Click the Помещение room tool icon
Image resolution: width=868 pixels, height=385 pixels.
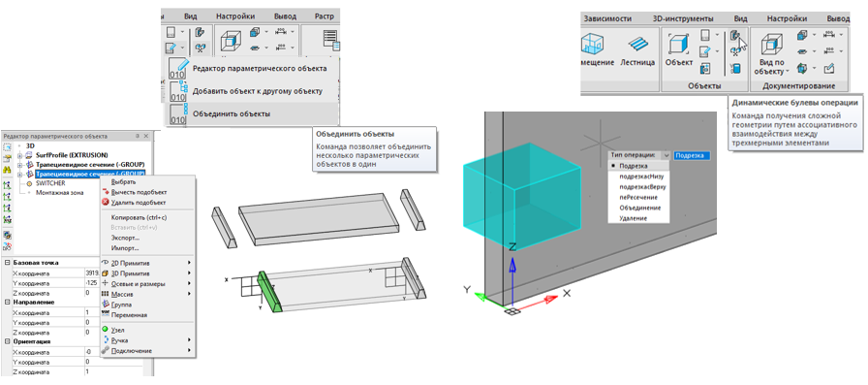point(592,44)
